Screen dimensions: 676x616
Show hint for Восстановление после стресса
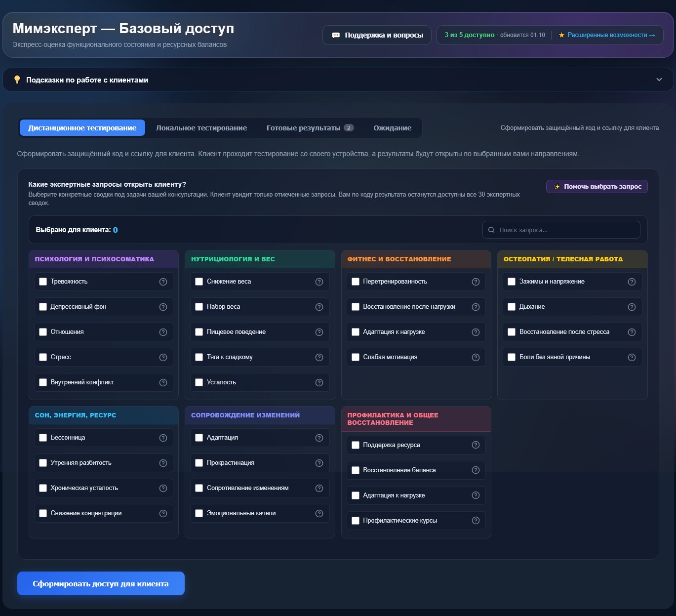point(632,332)
